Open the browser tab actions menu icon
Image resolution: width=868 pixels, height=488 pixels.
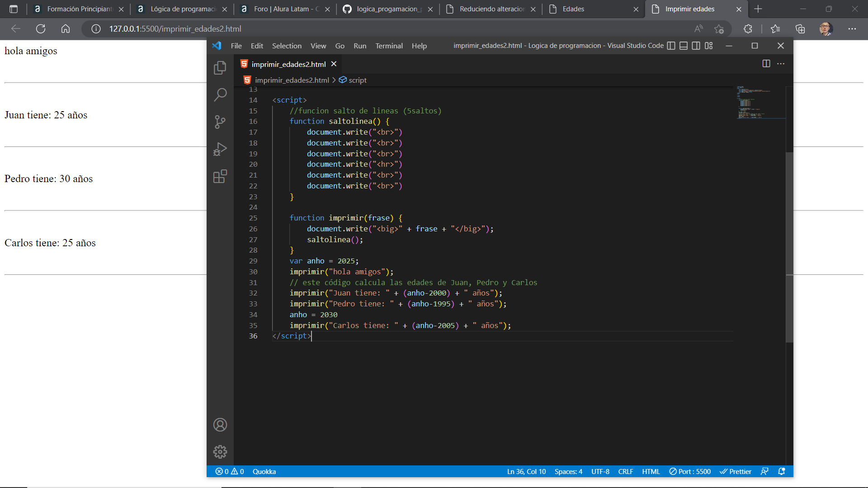(x=14, y=9)
